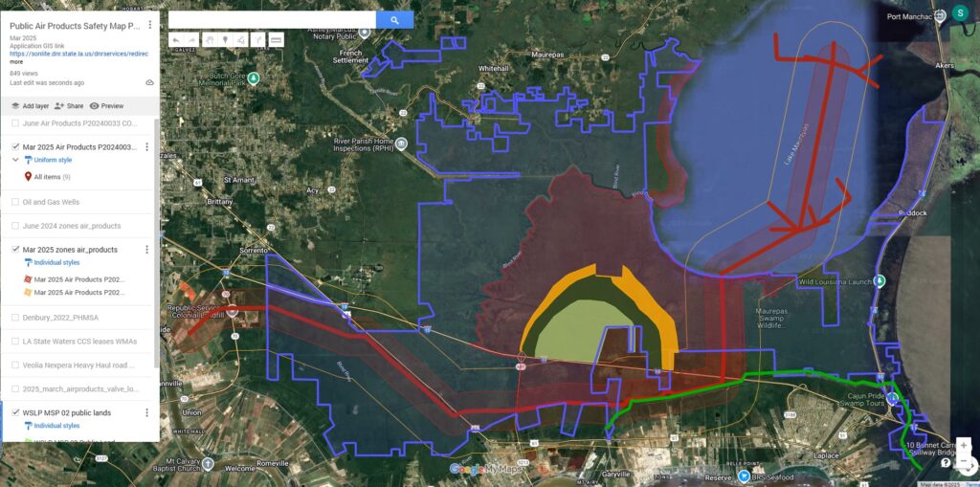Screen dimensions: 980x487
Task: Click the Share button
Action: pyautogui.click(x=69, y=106)
